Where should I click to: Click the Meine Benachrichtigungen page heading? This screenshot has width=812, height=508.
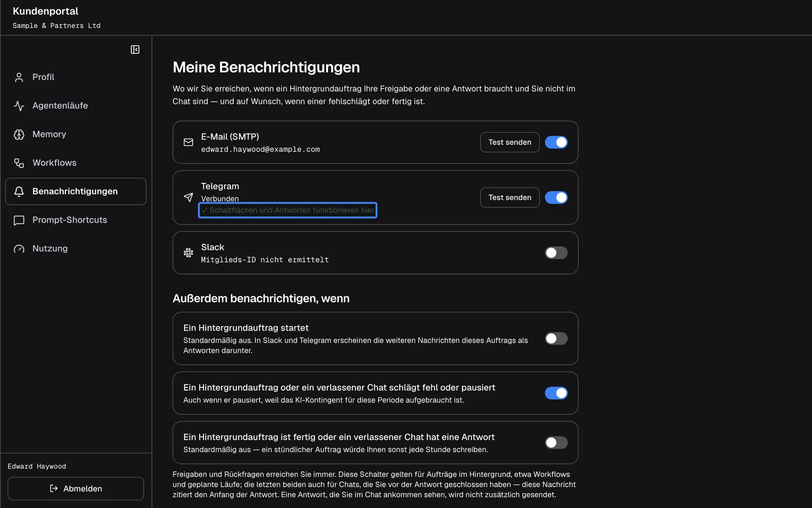point(266,67)
